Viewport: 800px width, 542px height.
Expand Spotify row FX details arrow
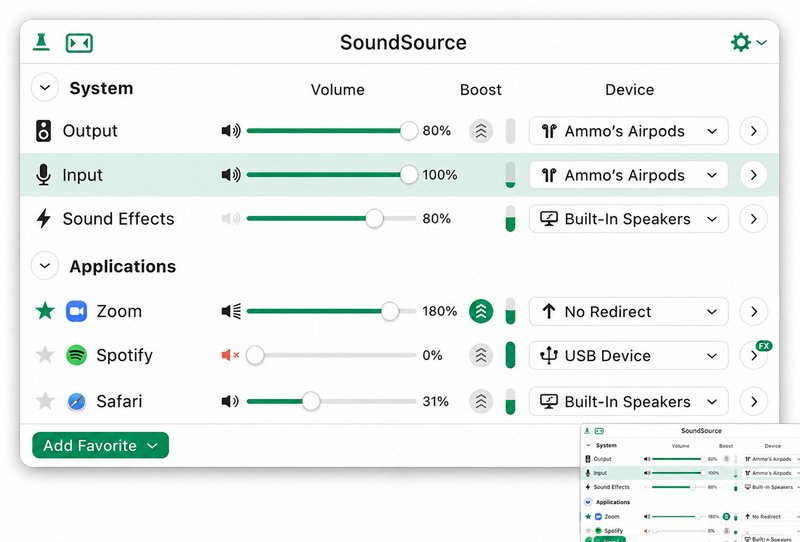click(754, 355)
